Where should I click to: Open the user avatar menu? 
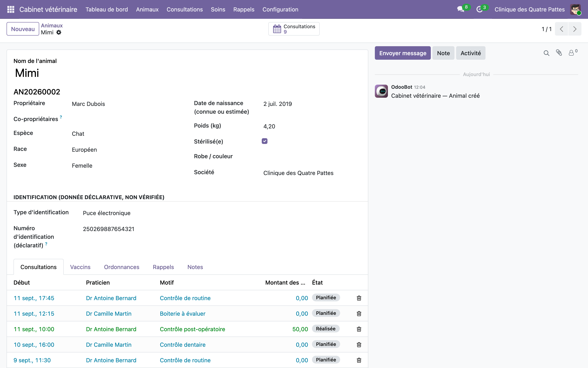[x=576, y=9]
